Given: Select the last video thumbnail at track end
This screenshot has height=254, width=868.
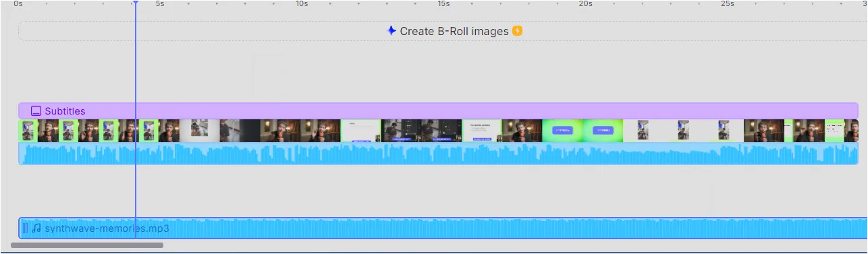Looking at the screenshot, I should pyautogui.click(x=851, y=131).
